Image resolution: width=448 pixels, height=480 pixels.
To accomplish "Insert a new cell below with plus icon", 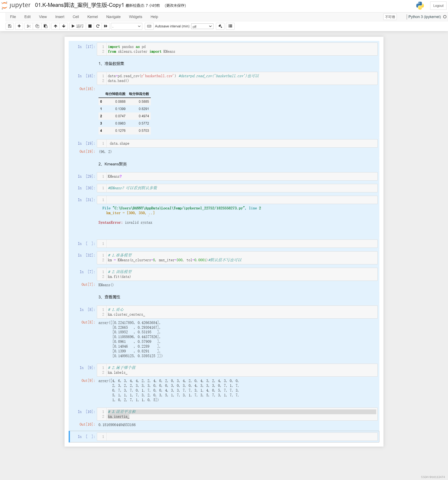I will (19, 26).
